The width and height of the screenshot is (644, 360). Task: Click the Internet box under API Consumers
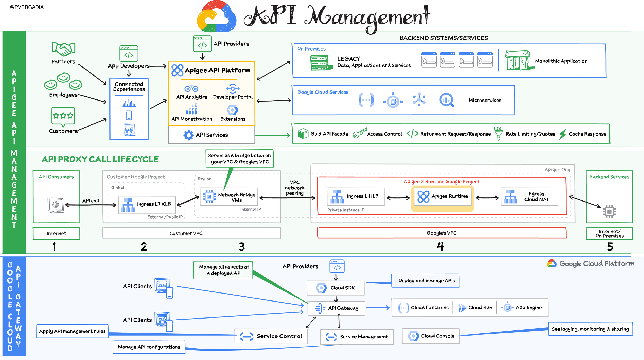[x=56, y=233]
